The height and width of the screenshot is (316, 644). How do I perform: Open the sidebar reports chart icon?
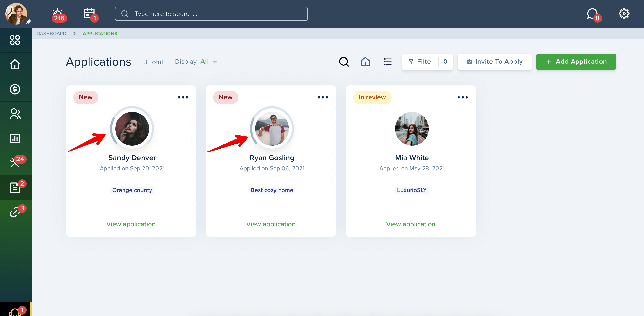15,138
